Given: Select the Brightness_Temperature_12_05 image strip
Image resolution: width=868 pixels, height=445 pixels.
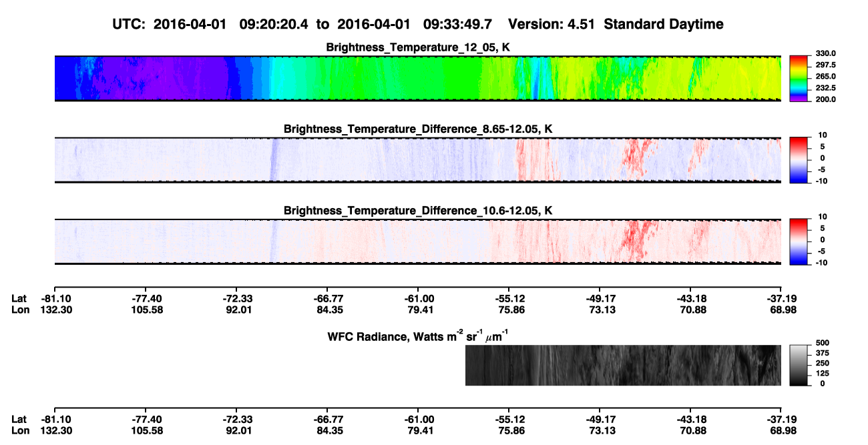Looking at the screenshot, I should pyautogui.click(x=417, y=78).
